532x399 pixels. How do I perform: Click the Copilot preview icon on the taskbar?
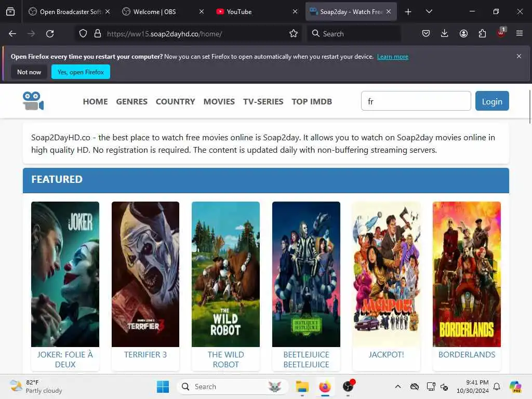pyautogui.click(x=515, y=387)
